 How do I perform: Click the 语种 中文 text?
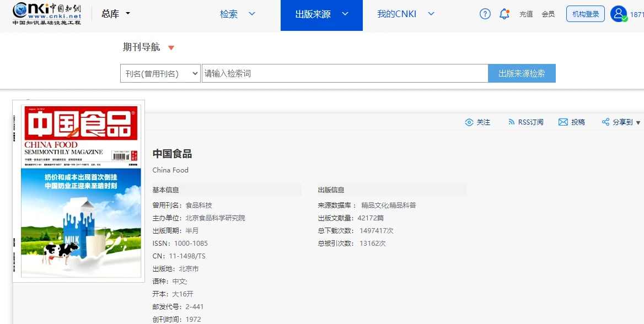(x=170, y=282)
